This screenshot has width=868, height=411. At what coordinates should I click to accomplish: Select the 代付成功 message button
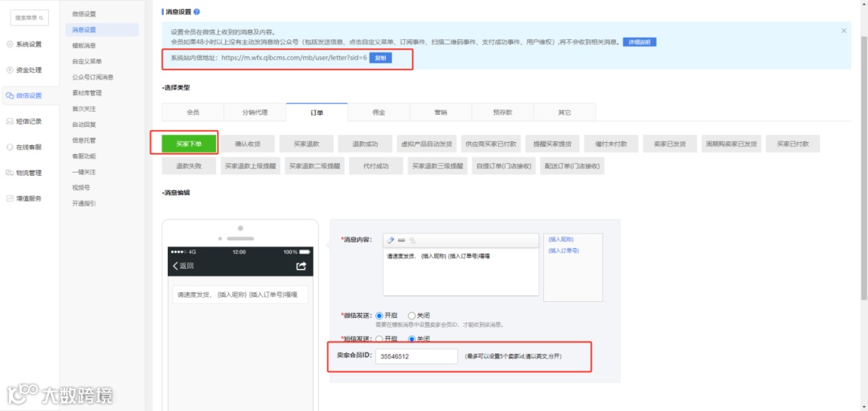pyautogui.click(x=376, y=165)
